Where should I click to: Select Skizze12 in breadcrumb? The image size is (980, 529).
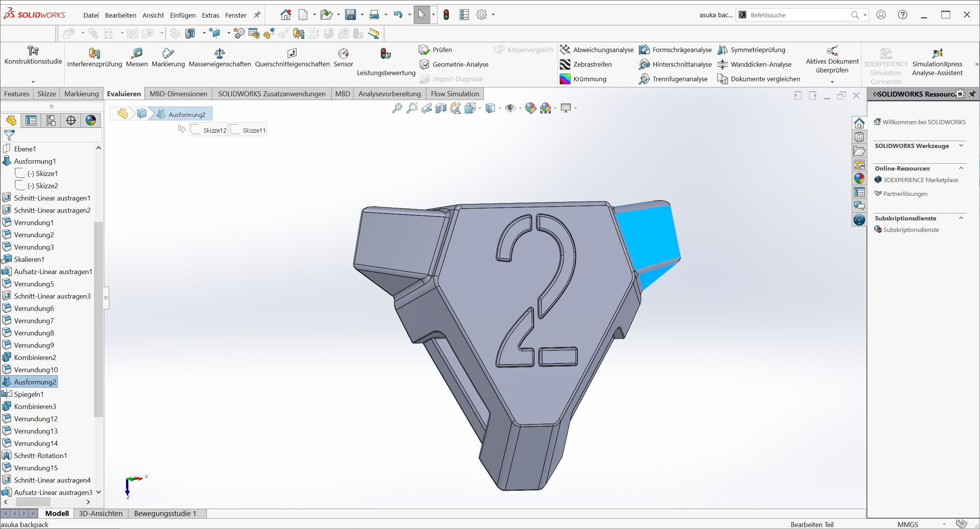(208, 130)
